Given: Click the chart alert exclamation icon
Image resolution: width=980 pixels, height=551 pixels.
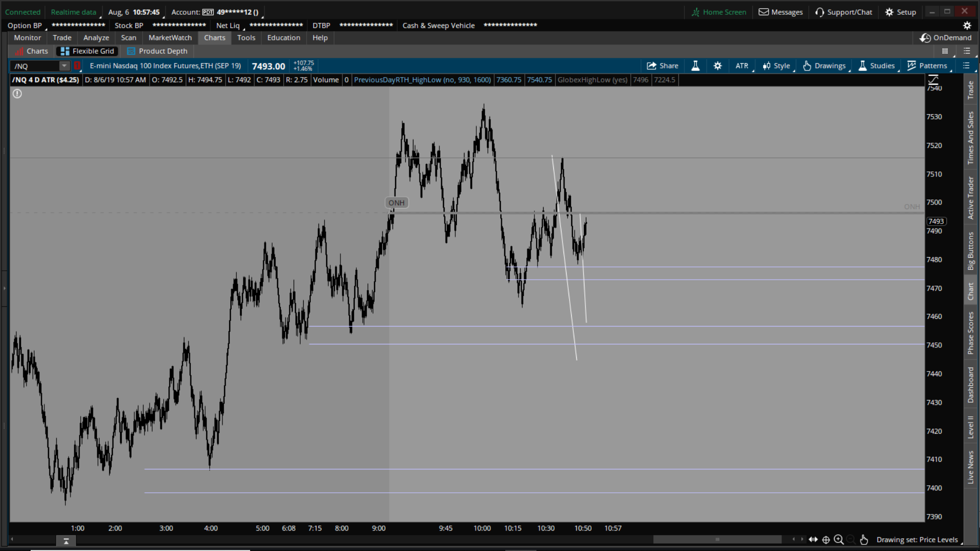Looking at the screenshot, I should click(x=17, y=94).
